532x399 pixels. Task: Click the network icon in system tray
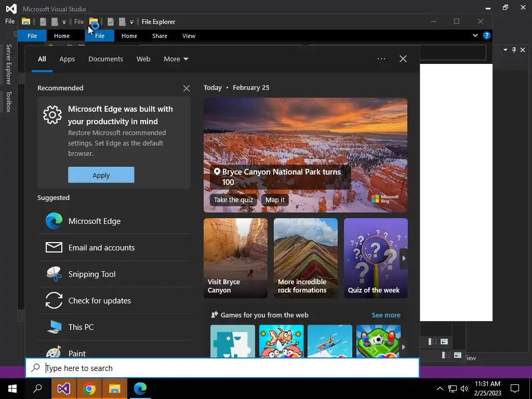pos(453,389)
